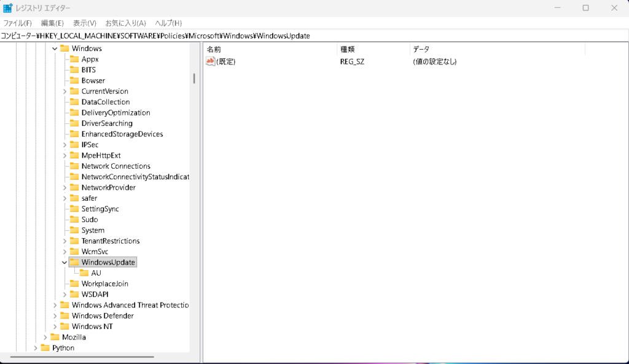
Task: Select the DeliveryOptimization folder icon
Action: coord(75,113)
